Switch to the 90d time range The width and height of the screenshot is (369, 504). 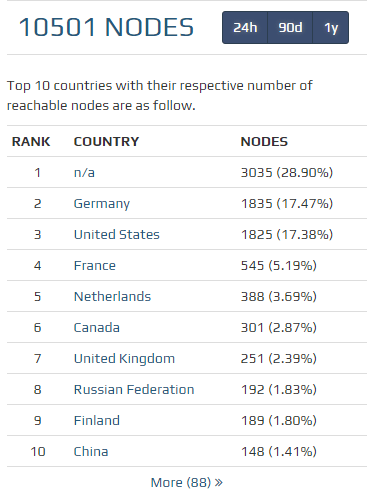[290, 28]
